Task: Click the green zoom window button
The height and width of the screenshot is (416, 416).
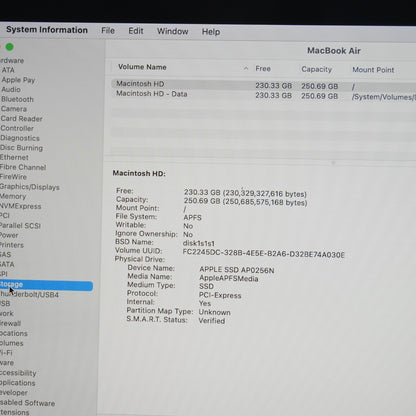Action: 10,47
